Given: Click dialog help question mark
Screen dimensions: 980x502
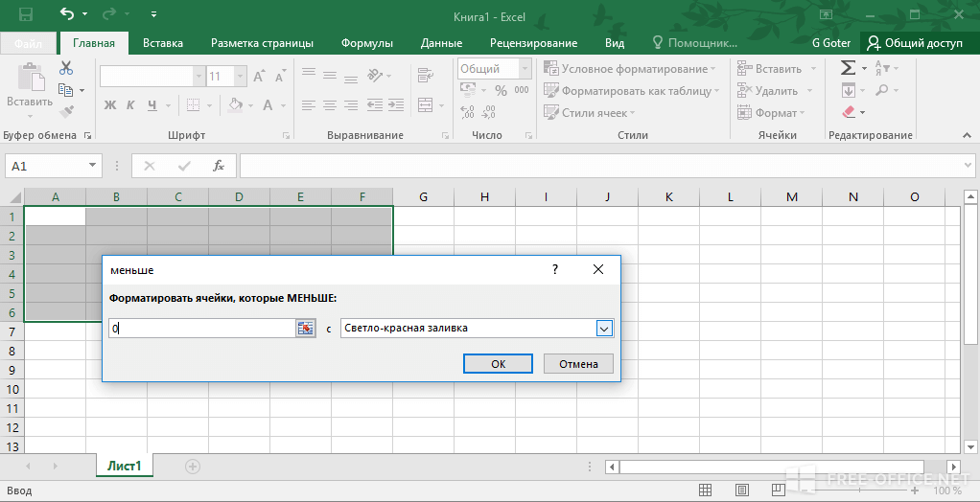Looking at the screenshot, I should [554, 269].
